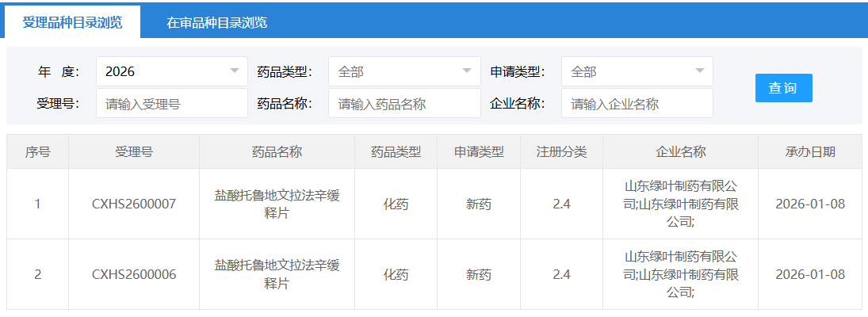The width and height of the screenshot is (868, 317).
Task: Click the 序号 column header
Action: tap(37, 152)
